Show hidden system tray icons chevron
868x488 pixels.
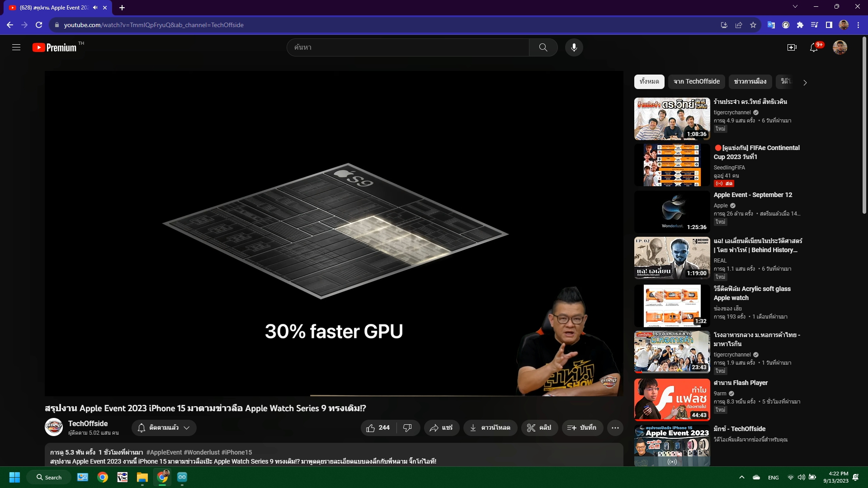click(x=741, y=477)
